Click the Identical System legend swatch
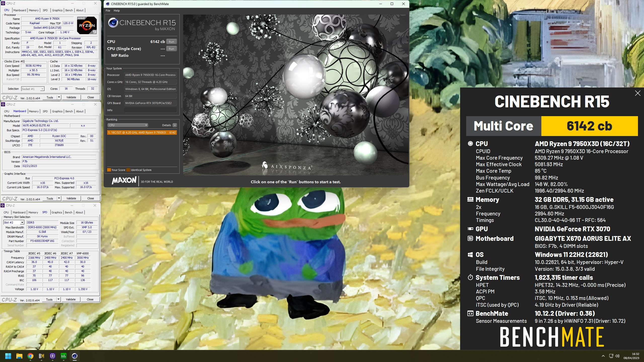Image resolution: width=644 pixels, height=362 pixels. pyautogui.click(x=128, y=170)
